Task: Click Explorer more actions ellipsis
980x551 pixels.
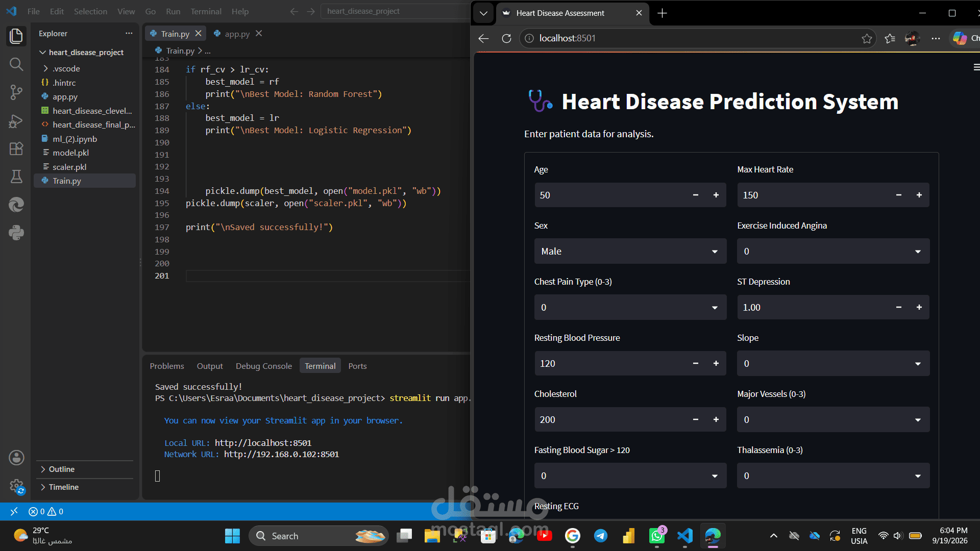Action: [x=129, y=33]
